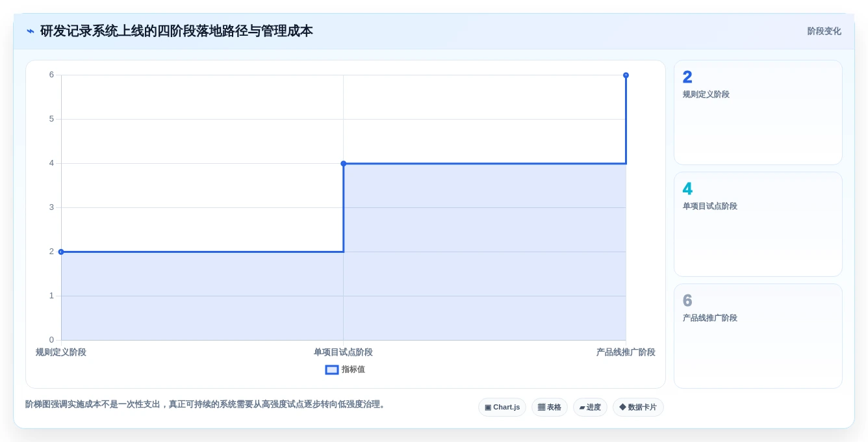Click the number 6 in third card
The image size is (868, 442).
(x=687, y=301)
